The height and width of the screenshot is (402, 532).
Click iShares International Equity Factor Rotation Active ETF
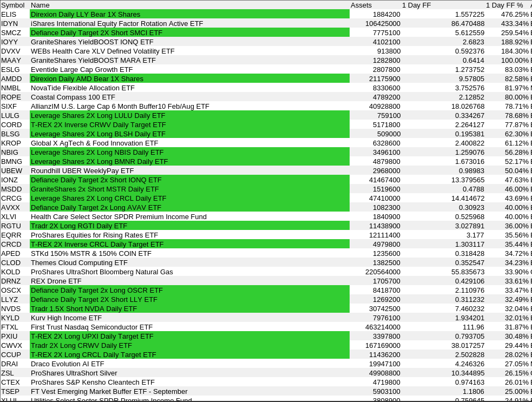[117, 23]
